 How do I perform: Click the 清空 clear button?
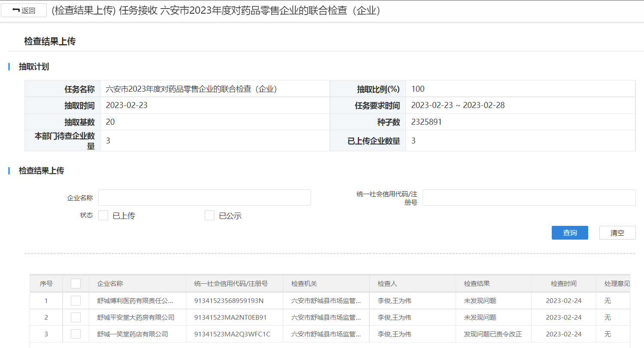[617, 233]
